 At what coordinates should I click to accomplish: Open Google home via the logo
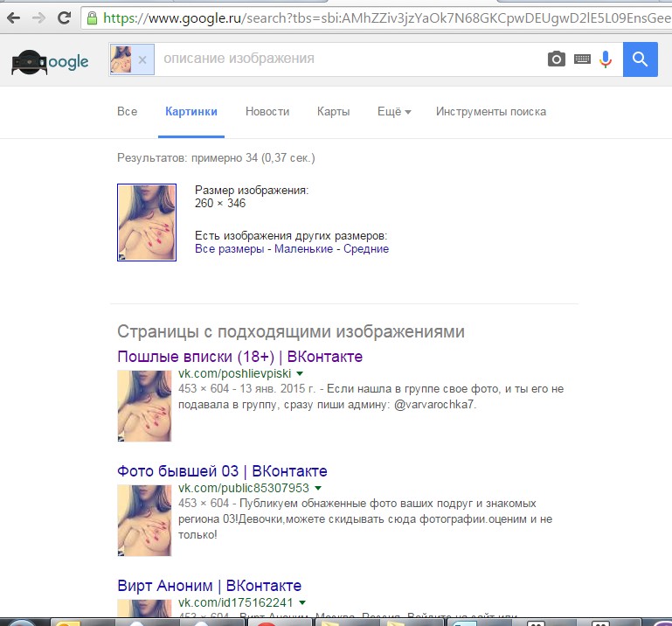50,62
